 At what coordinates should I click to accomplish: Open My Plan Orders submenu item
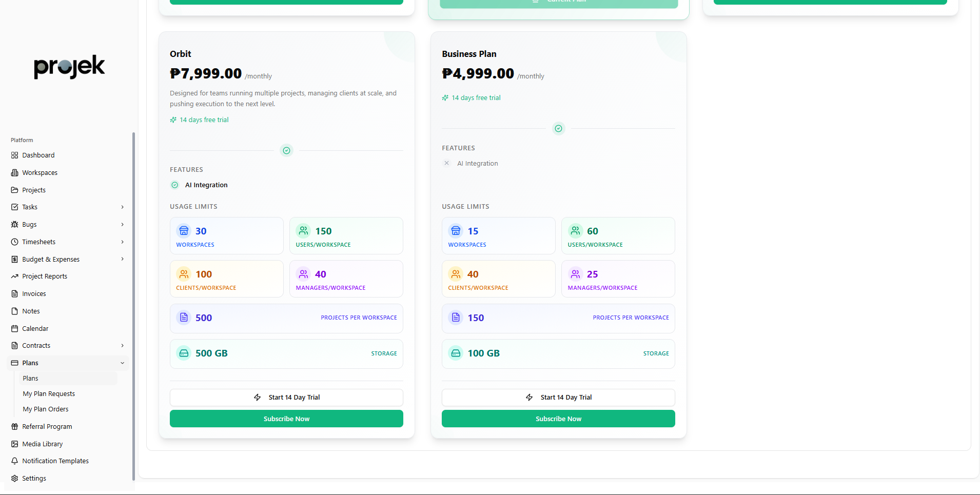(46, 409)
